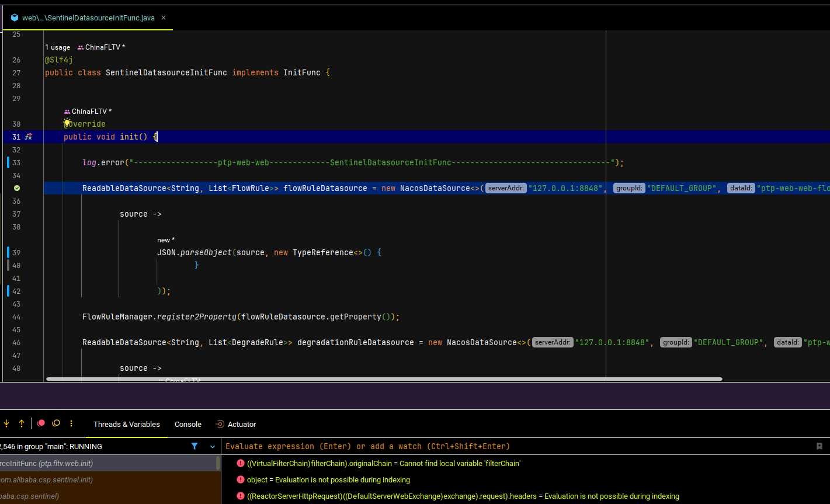This screenshot has height=504, width=830.
Task: Close the SentinelDatasourceInitFunc.java tab
Action: [x=164, y=18]
